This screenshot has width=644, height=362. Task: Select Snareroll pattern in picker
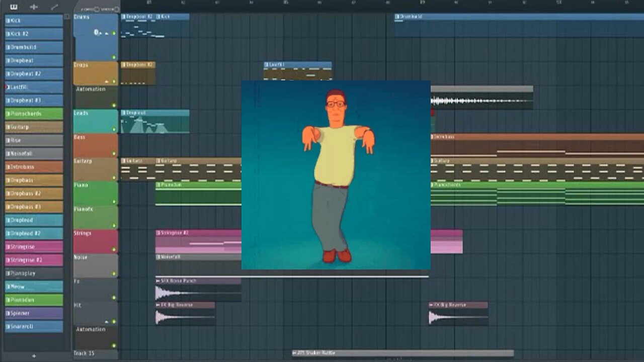(x=34, y=327)
